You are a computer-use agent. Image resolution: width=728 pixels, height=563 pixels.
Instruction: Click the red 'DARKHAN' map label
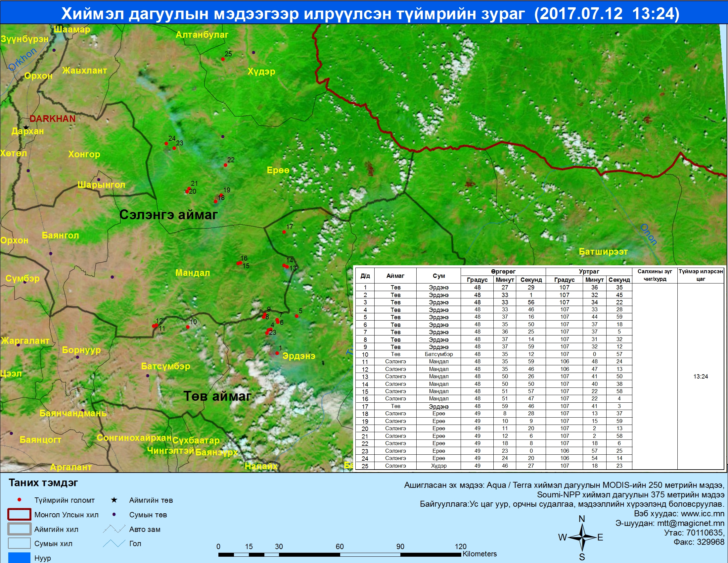click(52, 119)
